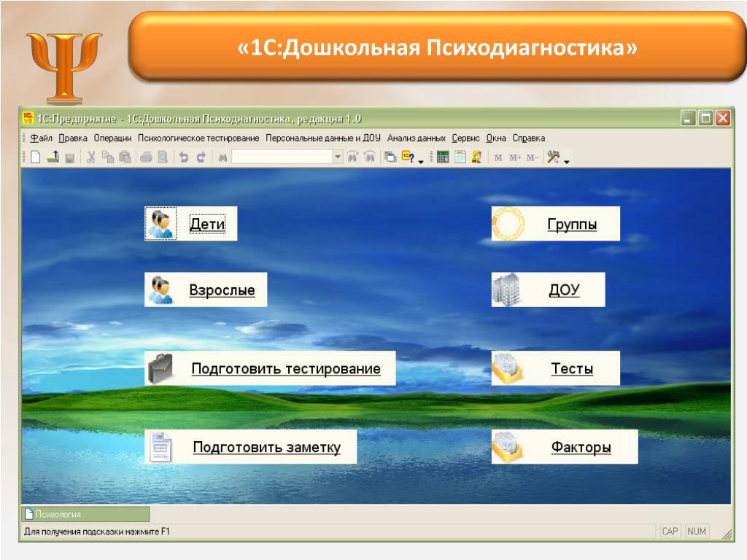Open the Взрослые link
This screenshot has width=747, height=560.
(222, 290)
